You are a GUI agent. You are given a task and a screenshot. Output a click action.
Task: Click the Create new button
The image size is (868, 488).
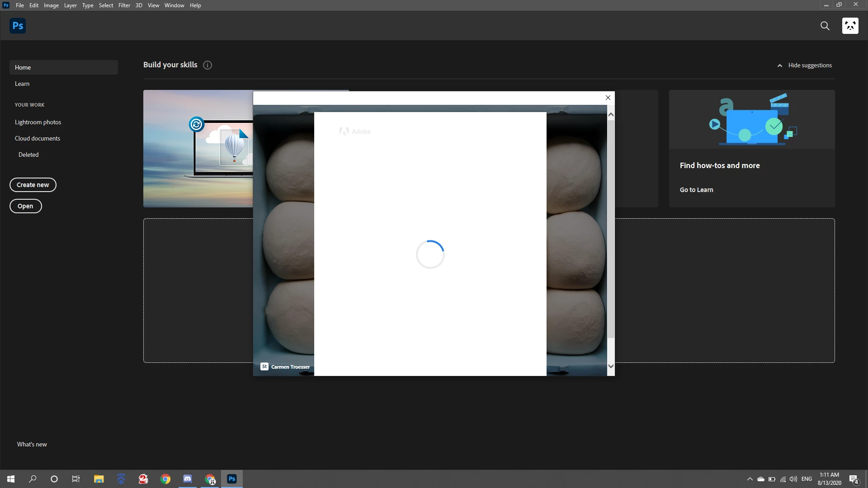coord(33,185)
